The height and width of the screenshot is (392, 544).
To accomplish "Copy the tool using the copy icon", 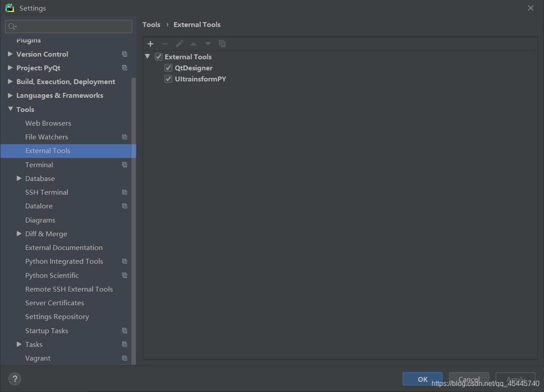I will point(222,44).
